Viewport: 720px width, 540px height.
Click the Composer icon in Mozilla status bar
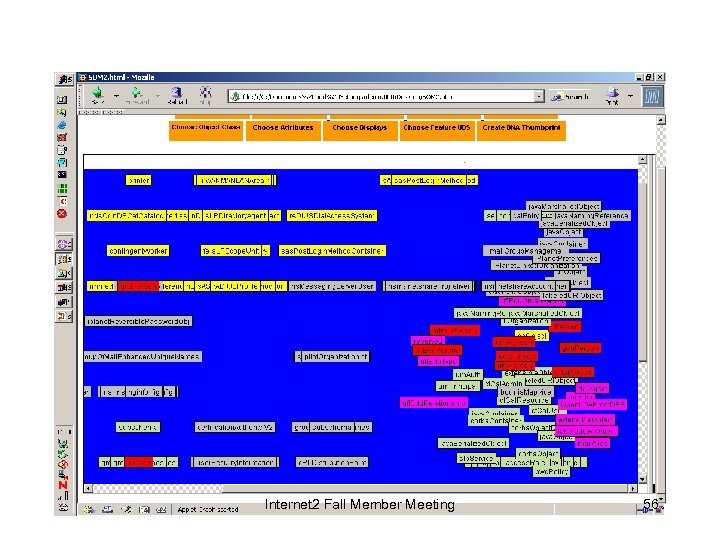(x=126, y=509)
